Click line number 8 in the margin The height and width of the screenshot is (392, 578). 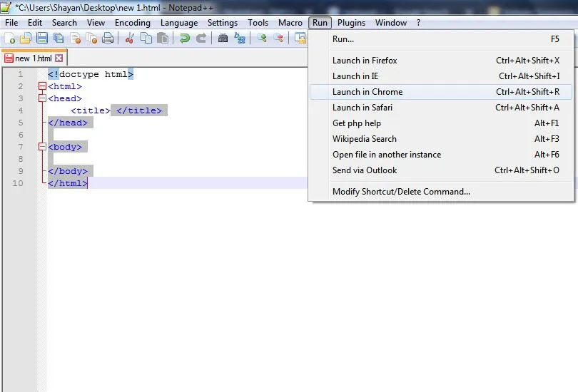(21, 159)
